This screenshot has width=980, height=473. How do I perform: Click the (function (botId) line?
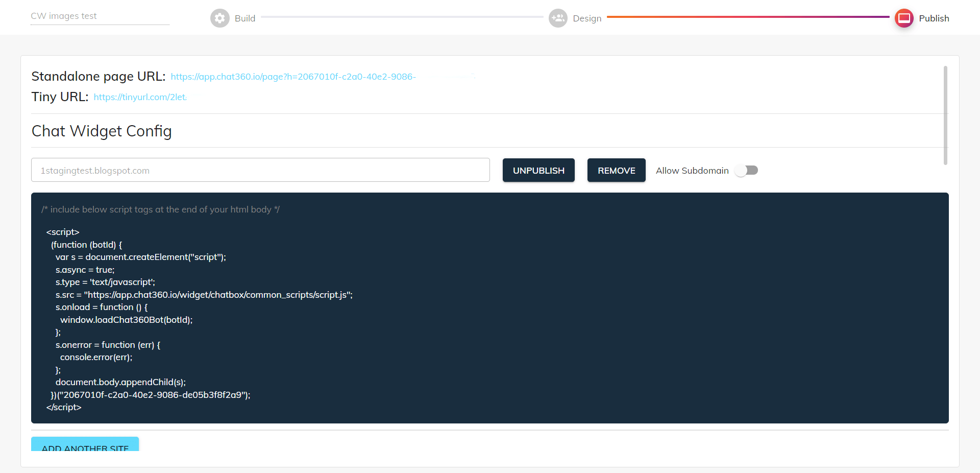coord(87,245)
